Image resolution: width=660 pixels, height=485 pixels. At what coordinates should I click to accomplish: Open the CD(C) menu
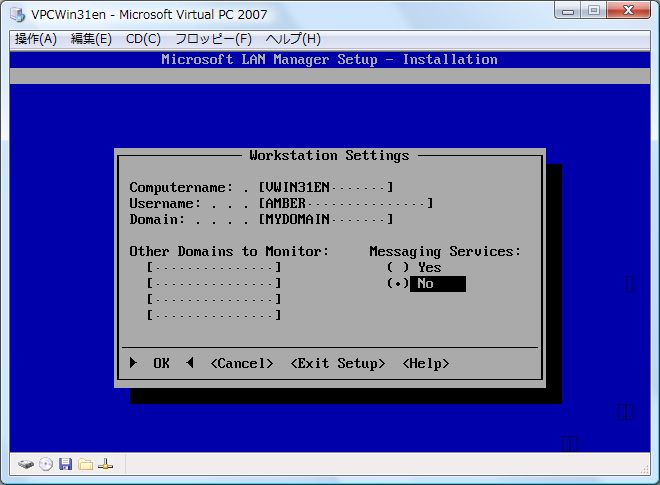pyautogui.click(x=143, y=39)
